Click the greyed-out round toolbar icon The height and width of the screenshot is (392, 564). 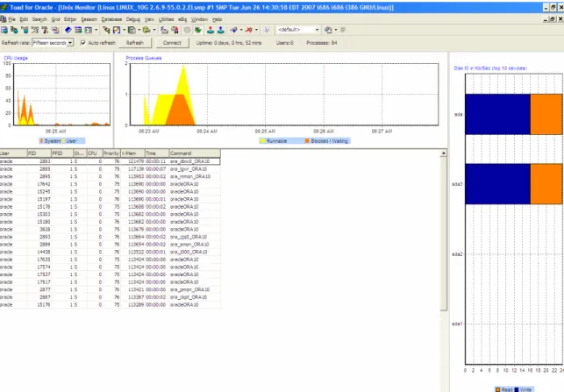tap(187, 30)
